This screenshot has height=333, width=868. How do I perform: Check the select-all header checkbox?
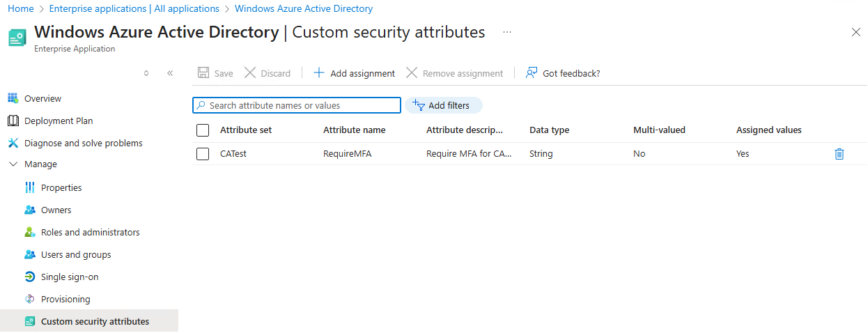coord(203,130)
